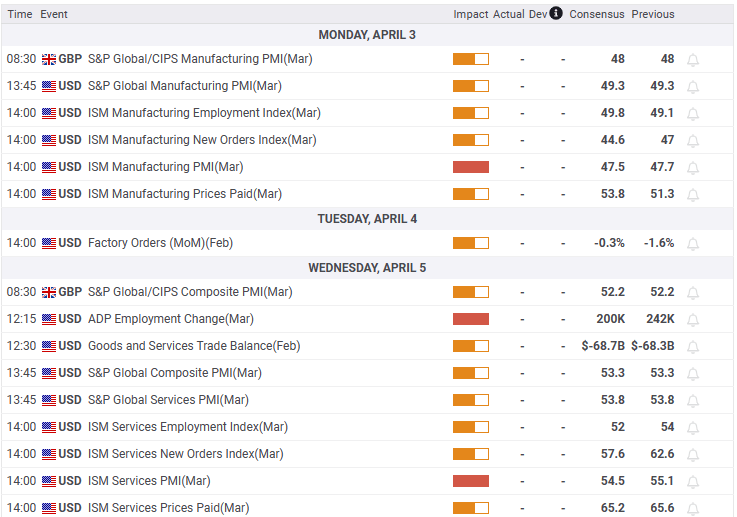Set alert bell for S&P Global Services PMI
The image size is (737, 517).
click(693, 400)
